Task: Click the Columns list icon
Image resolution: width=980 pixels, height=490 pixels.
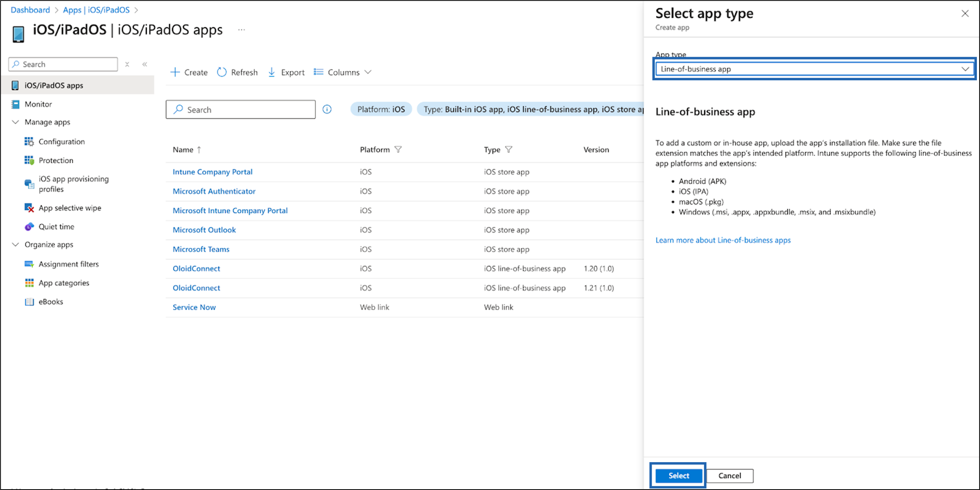Action: [319, 72]
